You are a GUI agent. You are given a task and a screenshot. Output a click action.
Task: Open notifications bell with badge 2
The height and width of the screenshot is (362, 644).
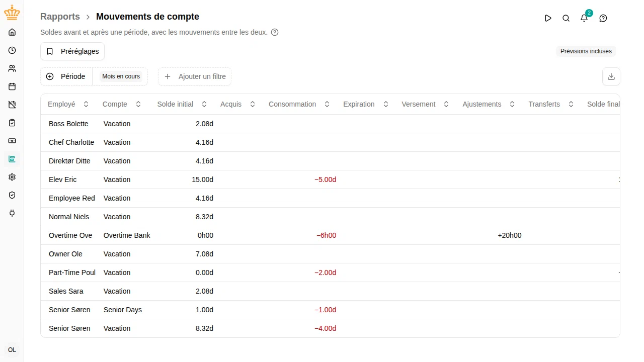click(584, 18)
